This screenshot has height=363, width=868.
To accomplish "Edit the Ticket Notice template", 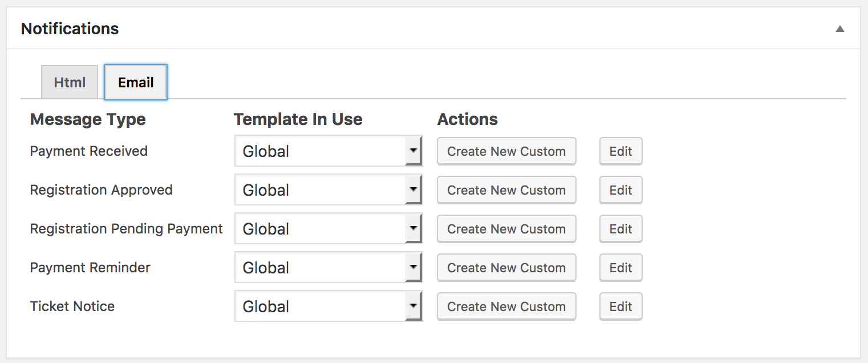I will [620, 306].
